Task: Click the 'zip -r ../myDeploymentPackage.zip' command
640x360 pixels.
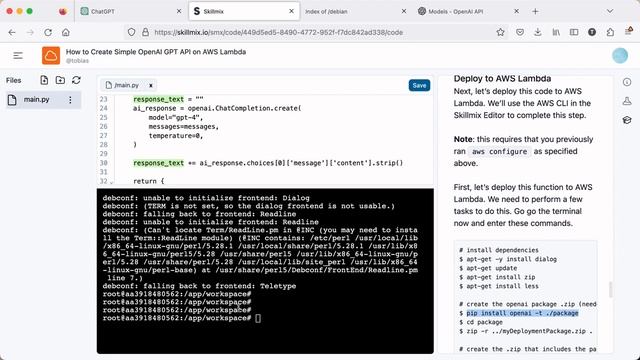Action: [529, 331]
